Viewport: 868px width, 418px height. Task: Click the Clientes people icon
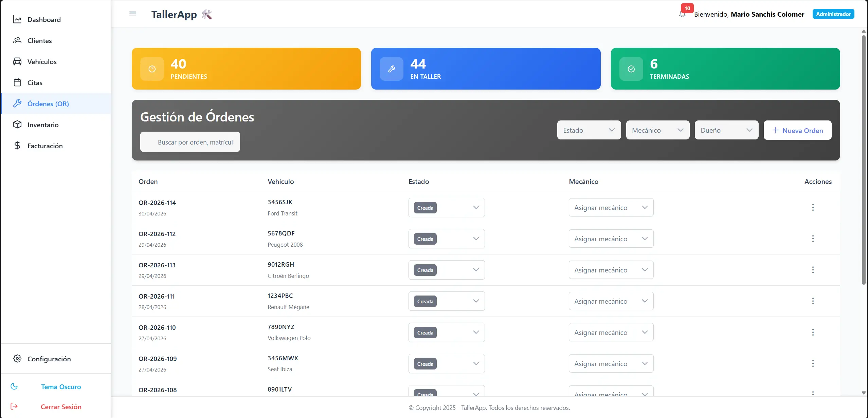pos(17,40)
